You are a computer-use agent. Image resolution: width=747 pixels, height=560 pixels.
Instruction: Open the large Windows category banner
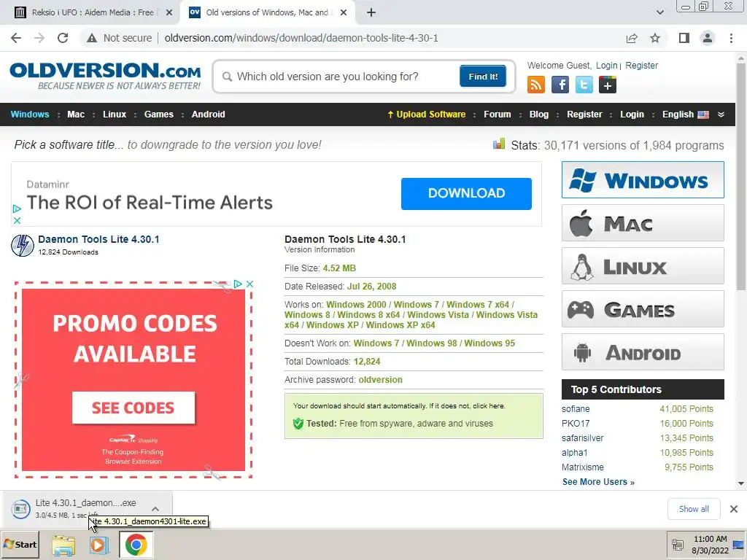(643, 179)
